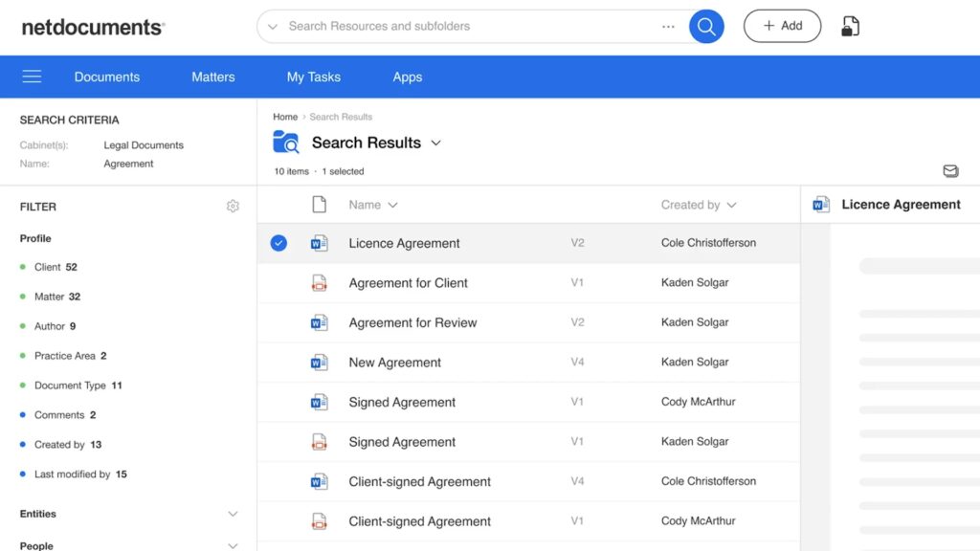Open the My Tasks section
The width and height of the screenshot is (980, 551).
(x=314, y=77)
